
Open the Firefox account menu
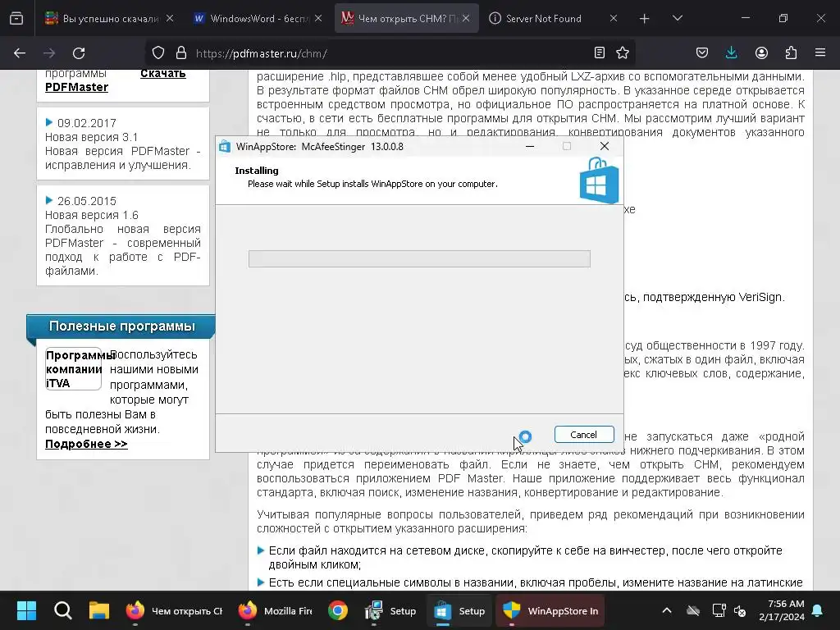761,53
